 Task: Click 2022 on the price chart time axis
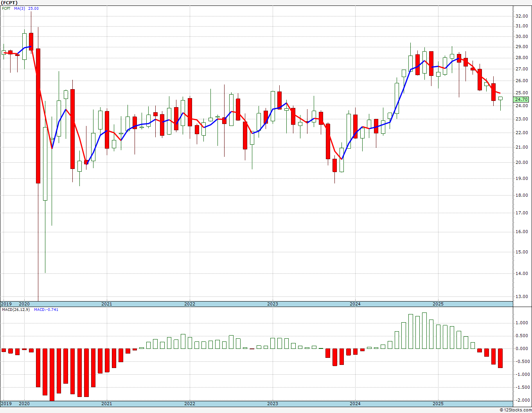click(x=190, y=304)
